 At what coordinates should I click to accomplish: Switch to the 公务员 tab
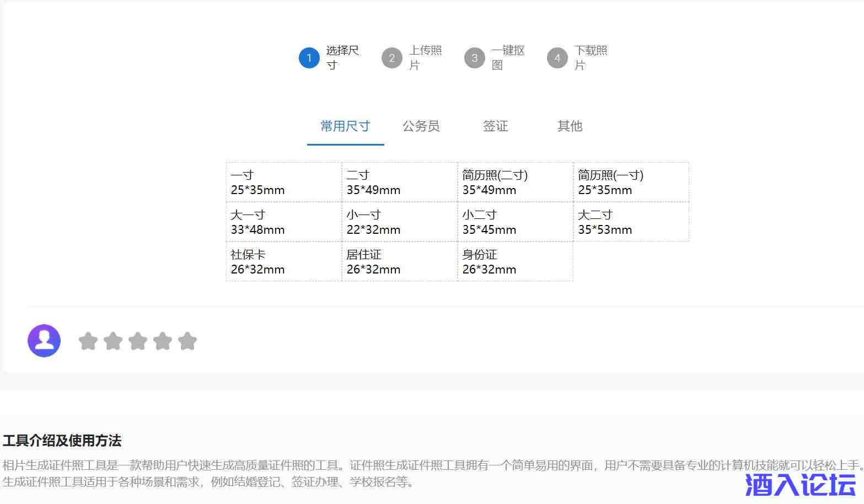421,126
